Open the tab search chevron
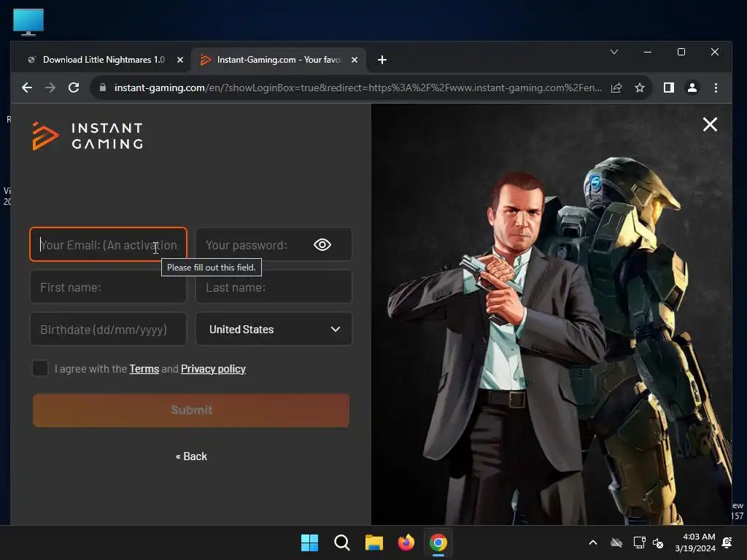The height and width of the screenshot is (560, 747). coord(614,52)
